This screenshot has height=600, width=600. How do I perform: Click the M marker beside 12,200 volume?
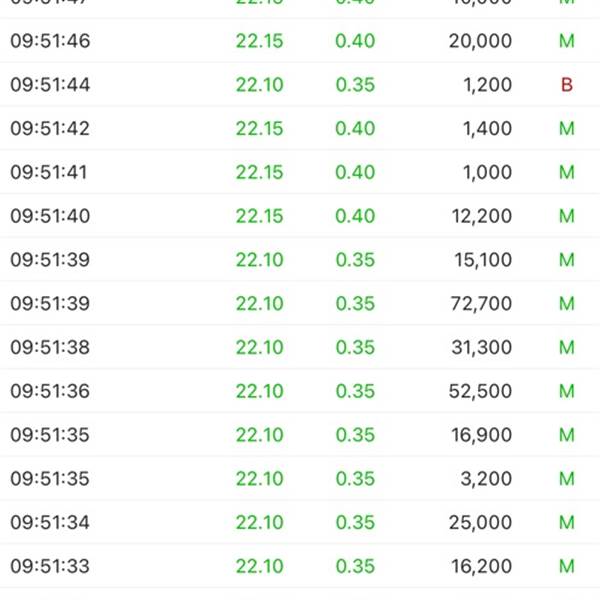tap(567, 216)
